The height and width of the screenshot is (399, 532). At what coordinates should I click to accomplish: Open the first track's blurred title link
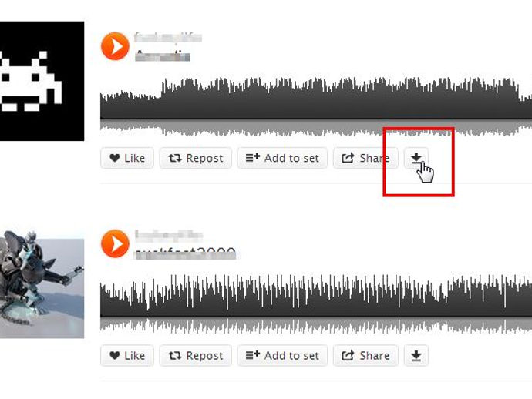(162, 55)
